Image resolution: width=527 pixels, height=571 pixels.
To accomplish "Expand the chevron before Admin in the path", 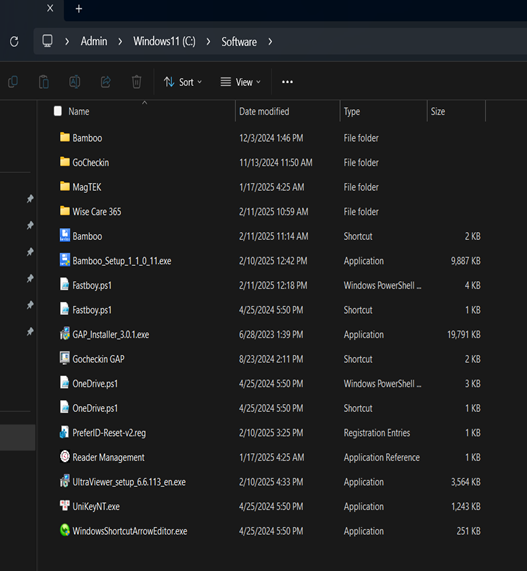I will 67,42.
